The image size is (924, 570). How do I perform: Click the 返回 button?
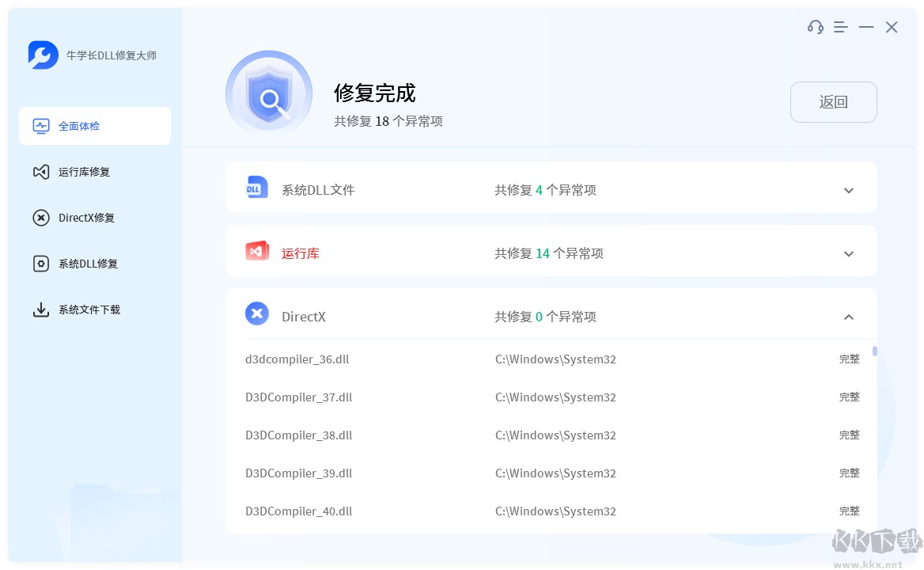point(833,102)
